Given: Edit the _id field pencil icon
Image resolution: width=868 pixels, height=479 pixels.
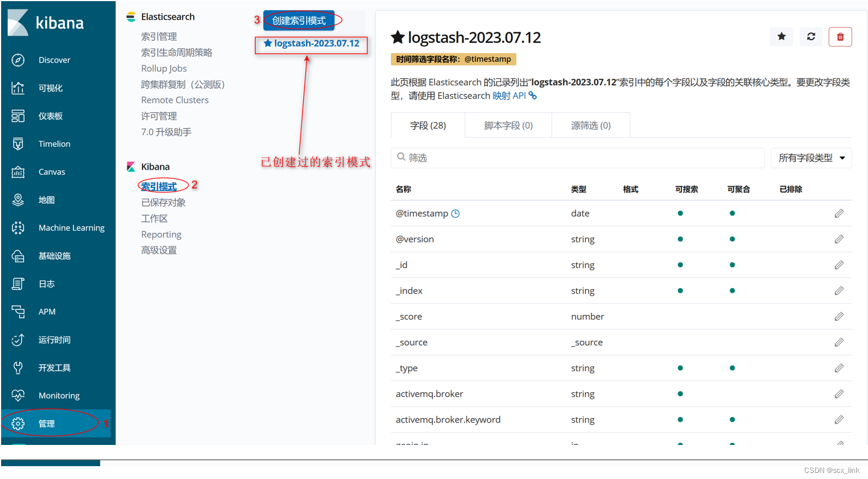Looking at the screenshot, I should tap(839, 265).
